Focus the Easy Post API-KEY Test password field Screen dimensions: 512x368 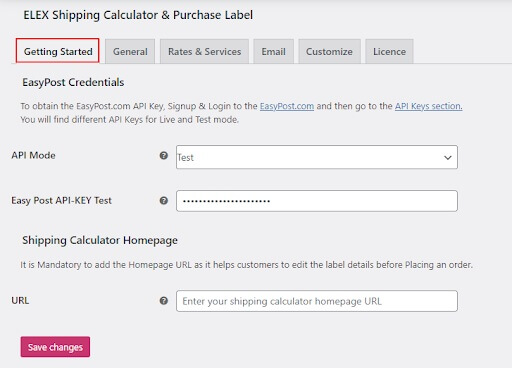317,201
